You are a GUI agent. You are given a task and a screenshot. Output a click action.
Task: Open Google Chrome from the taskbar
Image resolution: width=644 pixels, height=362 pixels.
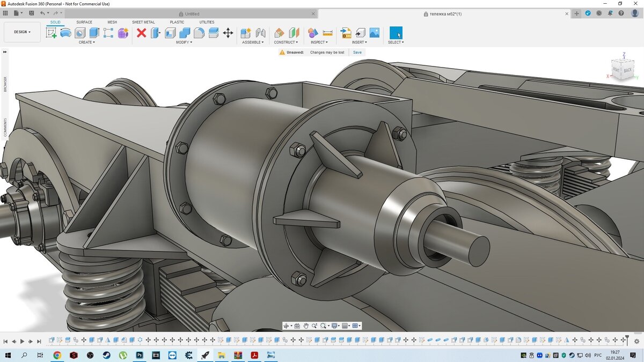(x=57, y=355)
